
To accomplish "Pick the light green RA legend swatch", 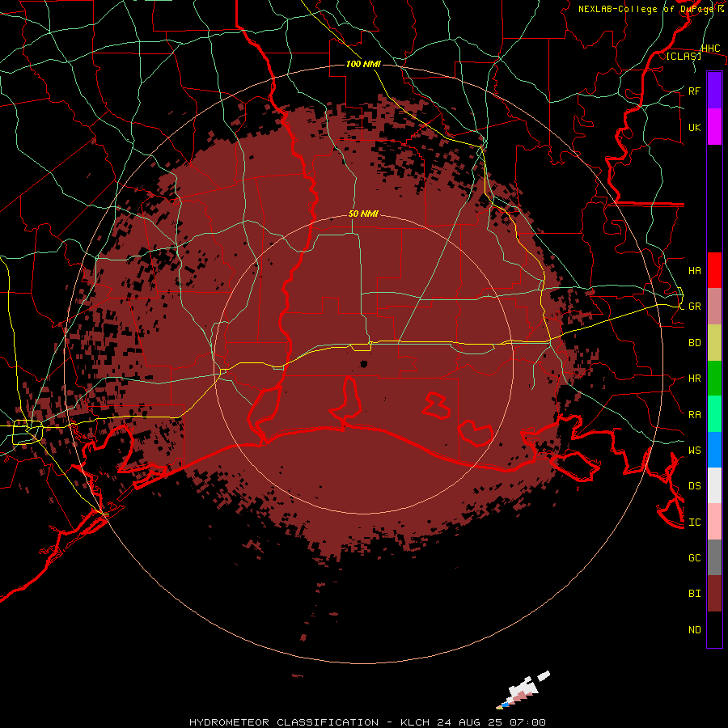I will click(x=714, y=413).
